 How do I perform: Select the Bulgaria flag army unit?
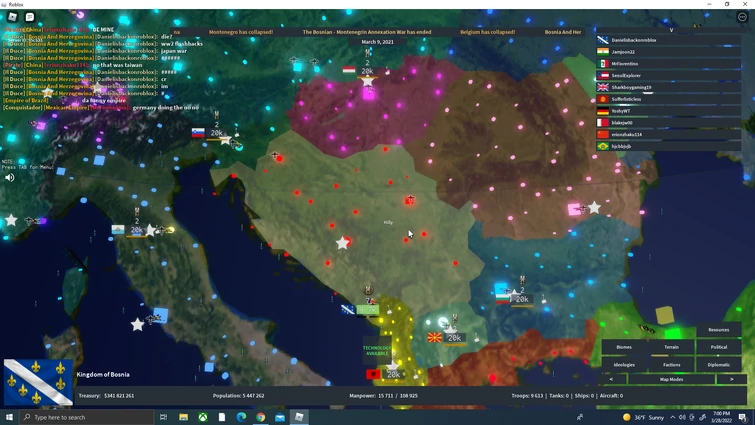tap(522, 299)
